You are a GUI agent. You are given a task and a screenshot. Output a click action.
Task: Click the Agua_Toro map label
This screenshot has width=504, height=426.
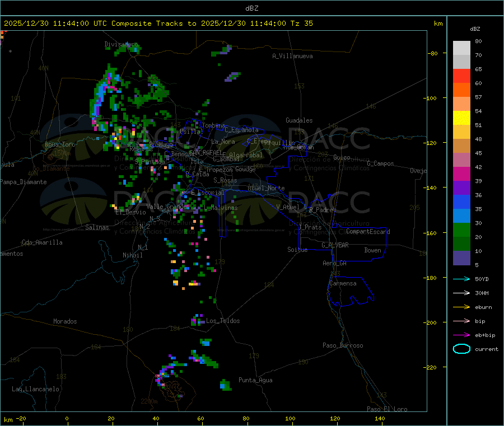click(x=60, y=144)
